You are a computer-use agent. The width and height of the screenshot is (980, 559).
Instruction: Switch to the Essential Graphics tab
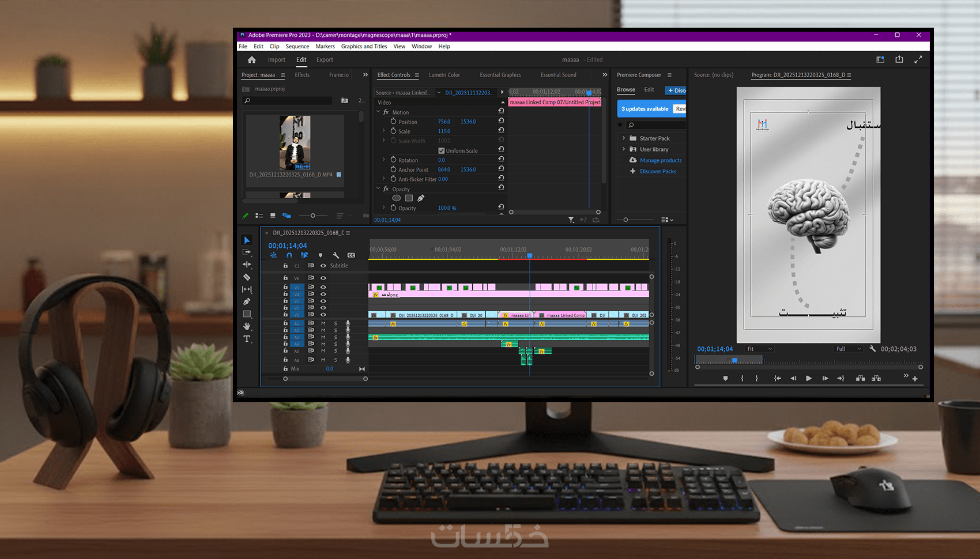pos(500,75)
